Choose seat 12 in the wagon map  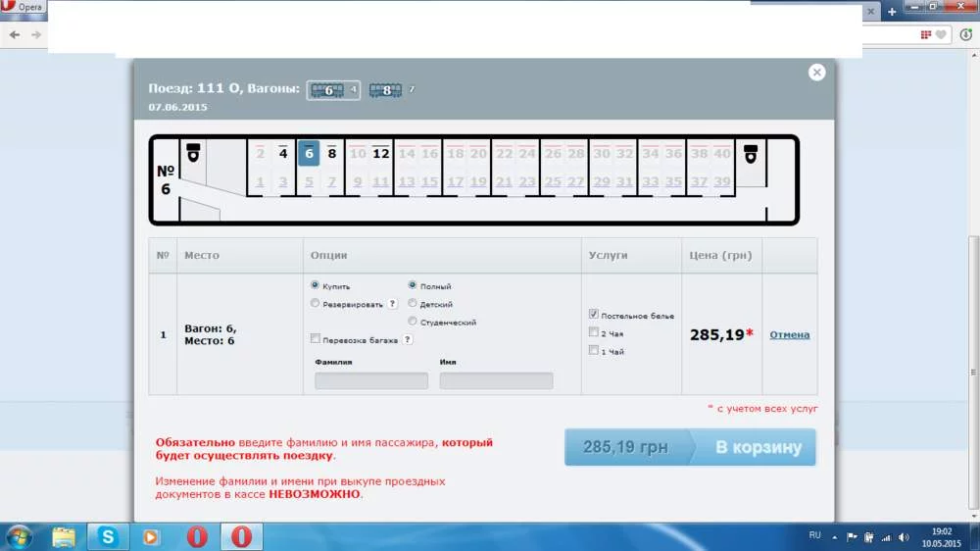[x=380, y=153]
